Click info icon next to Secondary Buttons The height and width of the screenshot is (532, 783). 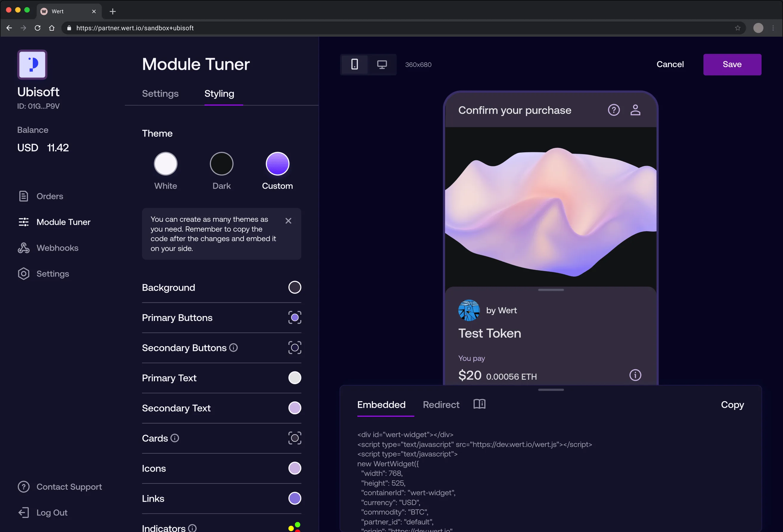[x=234, y=348]
